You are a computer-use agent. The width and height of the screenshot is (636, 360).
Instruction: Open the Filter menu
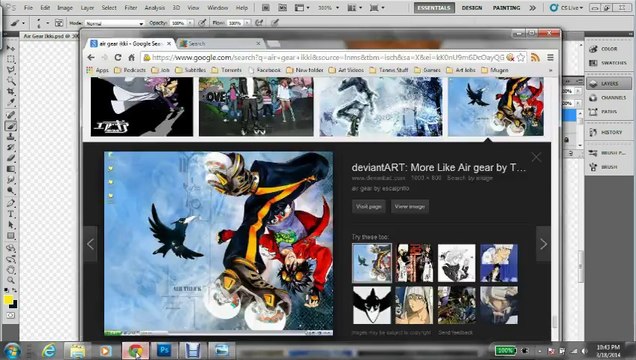coord(131,8)
